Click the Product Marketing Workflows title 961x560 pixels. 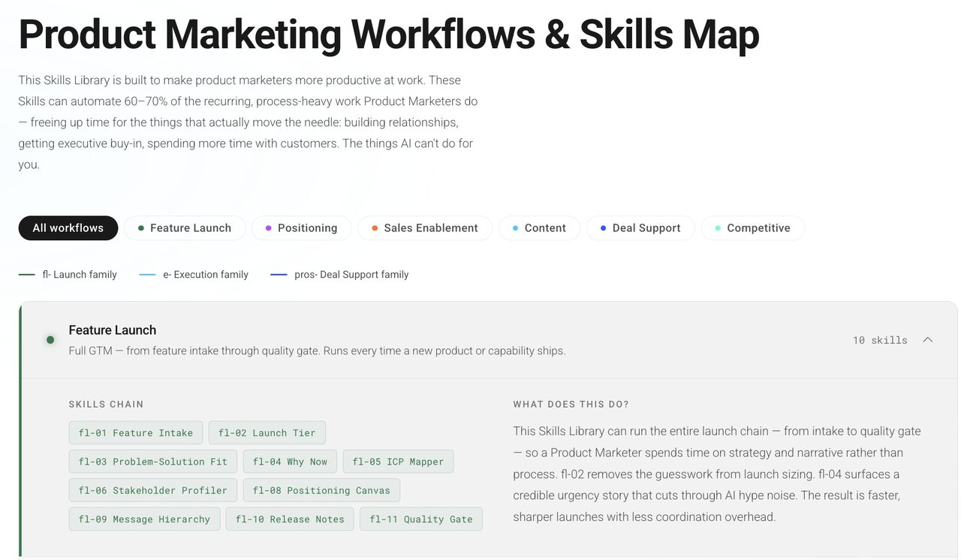pos(389,35)
